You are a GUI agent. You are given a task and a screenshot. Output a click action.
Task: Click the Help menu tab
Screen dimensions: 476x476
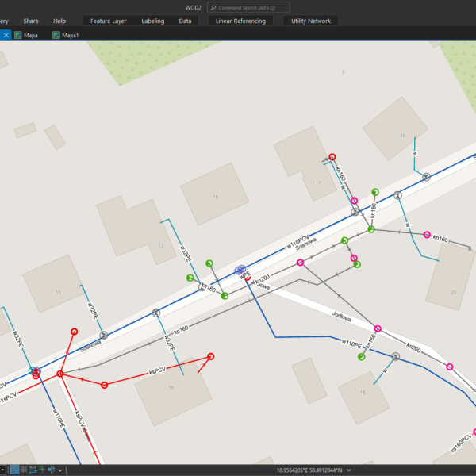(x=59, y=21)
